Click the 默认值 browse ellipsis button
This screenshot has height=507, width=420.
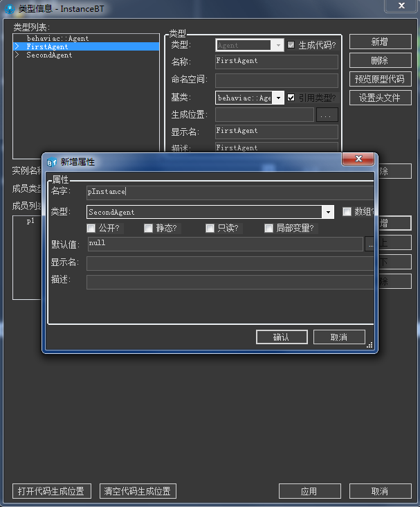(x=369, y=244)
